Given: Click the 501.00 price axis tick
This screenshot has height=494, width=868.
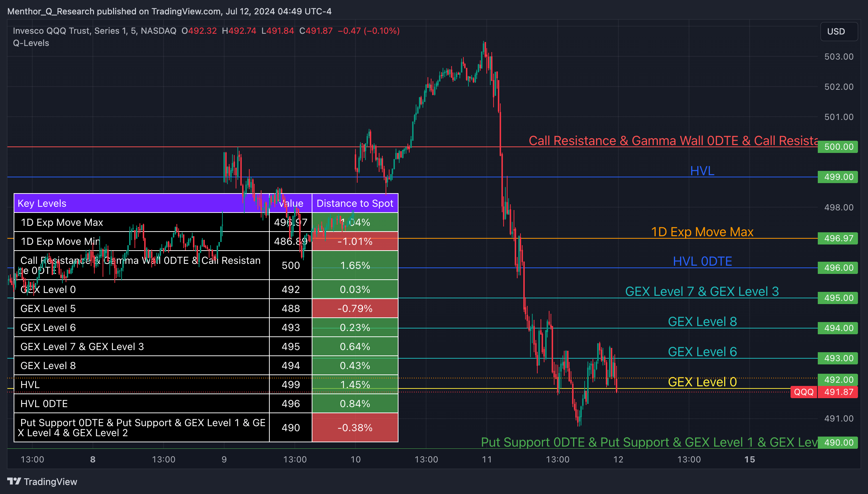Looking at the screenshot, I should (x=839, y=117).
